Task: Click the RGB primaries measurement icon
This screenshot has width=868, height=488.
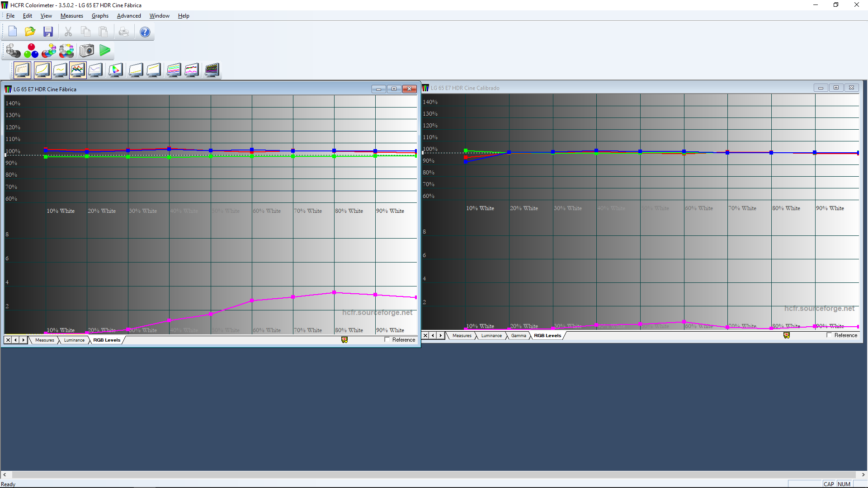Action: (31, 51)
